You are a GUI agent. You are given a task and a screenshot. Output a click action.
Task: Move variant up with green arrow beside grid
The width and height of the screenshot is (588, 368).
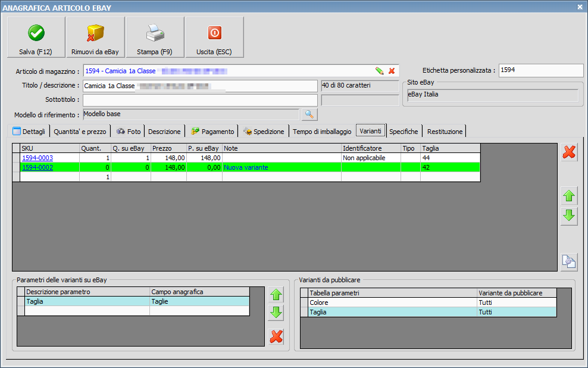pyautogui.click(x=570, y=195)
